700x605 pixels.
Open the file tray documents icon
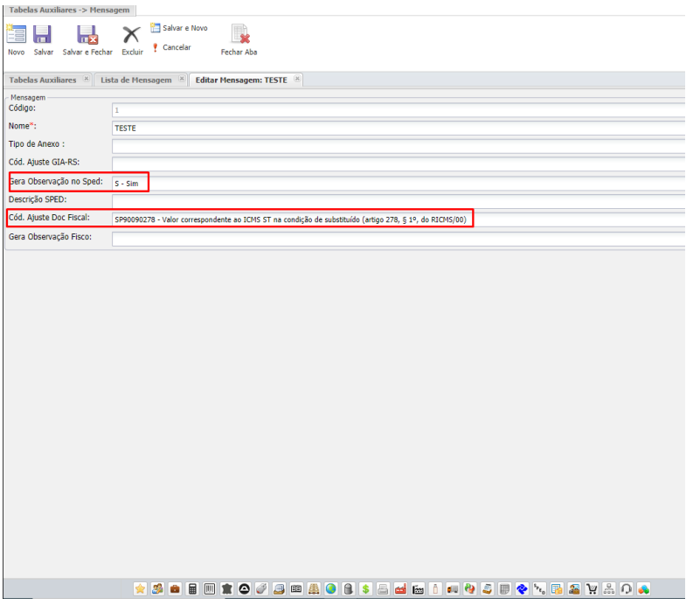[x=279, y=589]
